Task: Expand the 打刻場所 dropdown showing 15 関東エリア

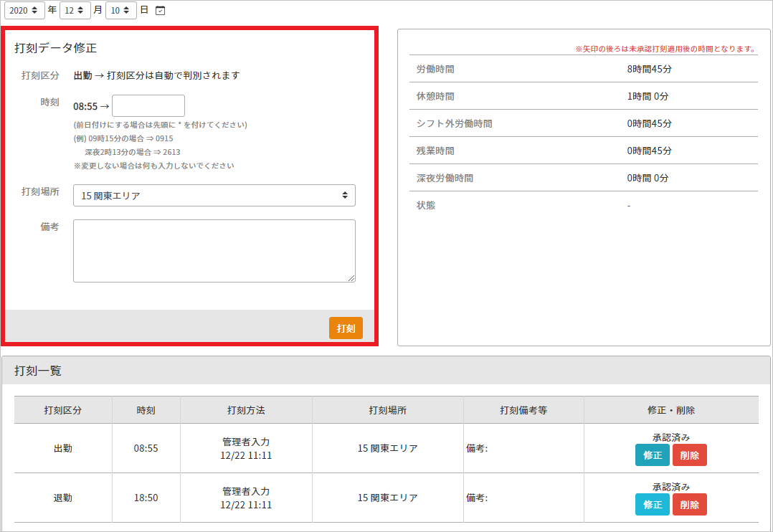Action: [x=214, y=195]
